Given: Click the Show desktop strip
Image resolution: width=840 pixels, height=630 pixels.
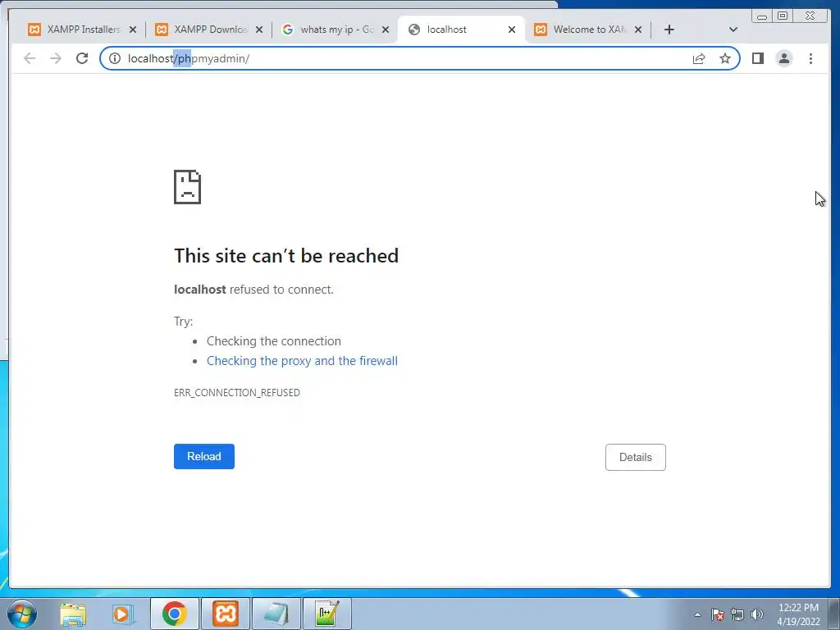Looking at the screenshot, I should (834, 614).
